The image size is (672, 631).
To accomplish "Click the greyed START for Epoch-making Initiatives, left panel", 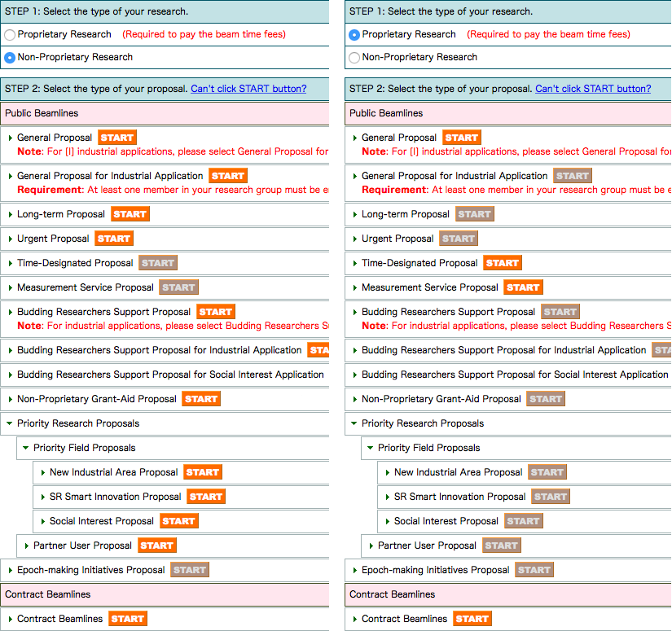I will coord(190,570).
